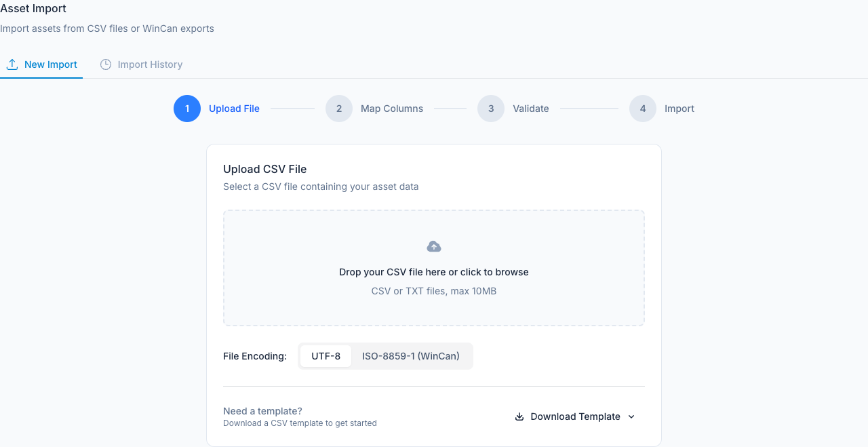Open the New Import tab
This screenshot has height=447, width=868.
click(41, 64)
